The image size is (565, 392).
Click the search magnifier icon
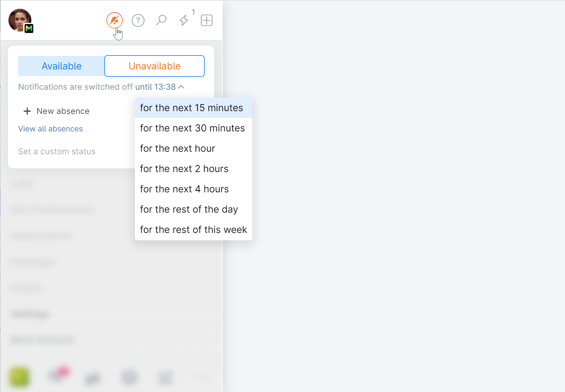point(161,20)
